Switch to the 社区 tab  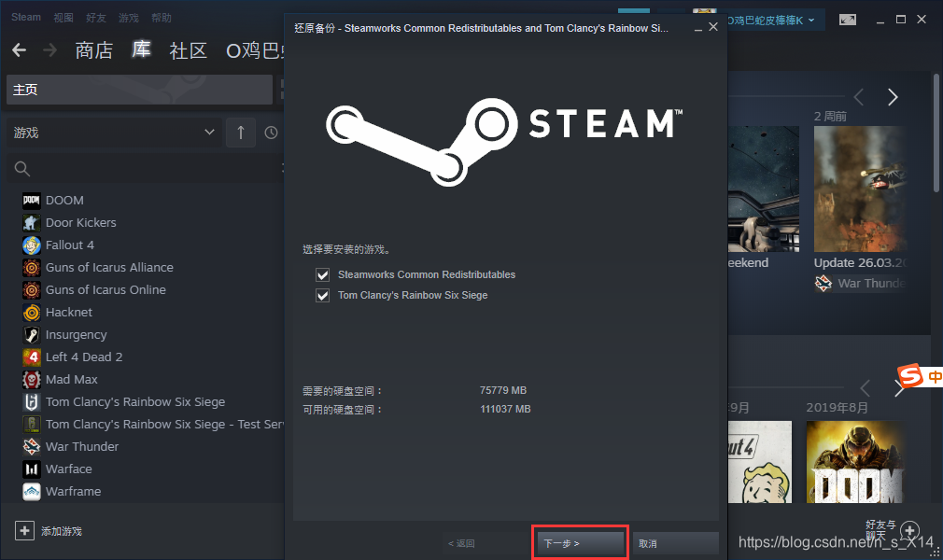coord(189,50)
